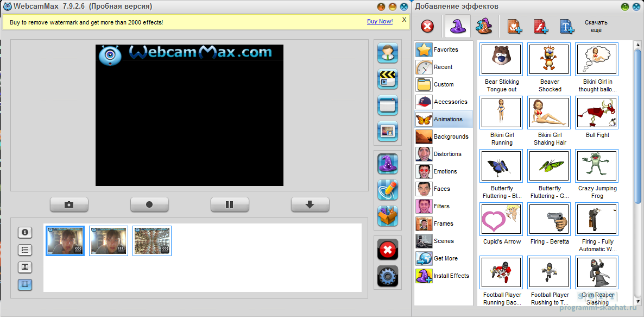Pause the video preview
The height and width of the screenshot is (317, 644).
[x=230, y=204]
